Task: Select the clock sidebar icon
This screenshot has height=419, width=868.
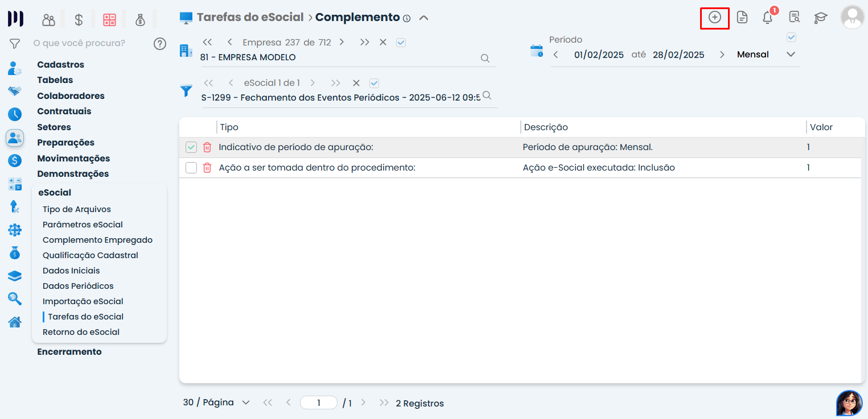Action: pyautogui.click(x=15, y=114)
